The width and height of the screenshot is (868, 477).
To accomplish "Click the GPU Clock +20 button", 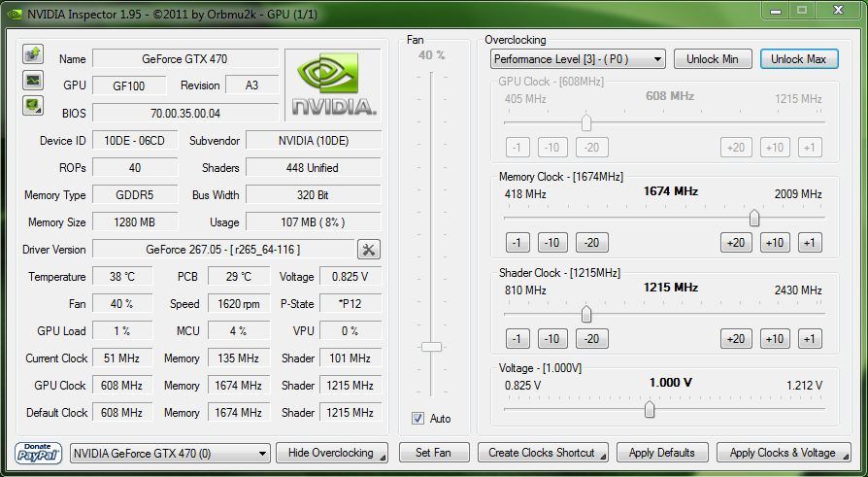I will 736,148.
